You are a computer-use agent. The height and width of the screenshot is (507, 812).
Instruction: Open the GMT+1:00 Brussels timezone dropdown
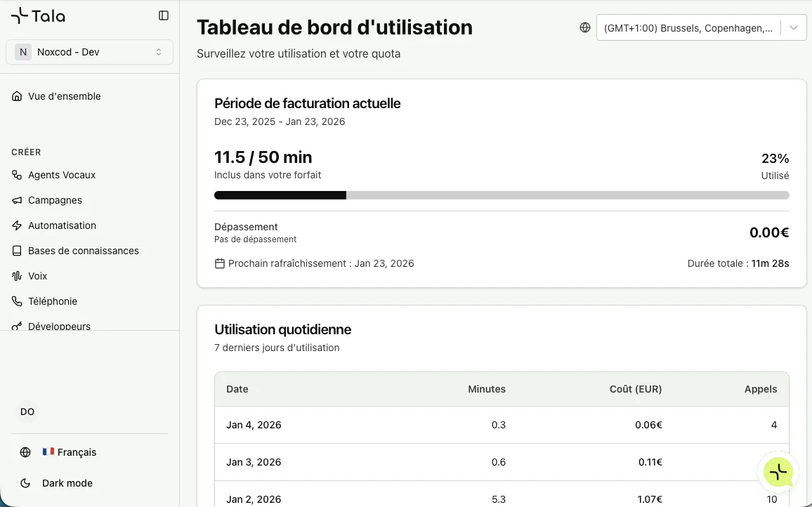tap(701, 28)
